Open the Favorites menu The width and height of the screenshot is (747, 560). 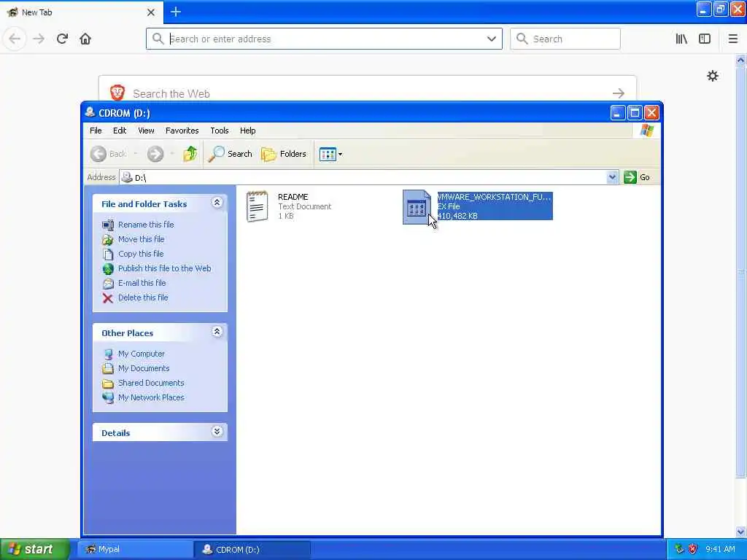tap(182, 131)
